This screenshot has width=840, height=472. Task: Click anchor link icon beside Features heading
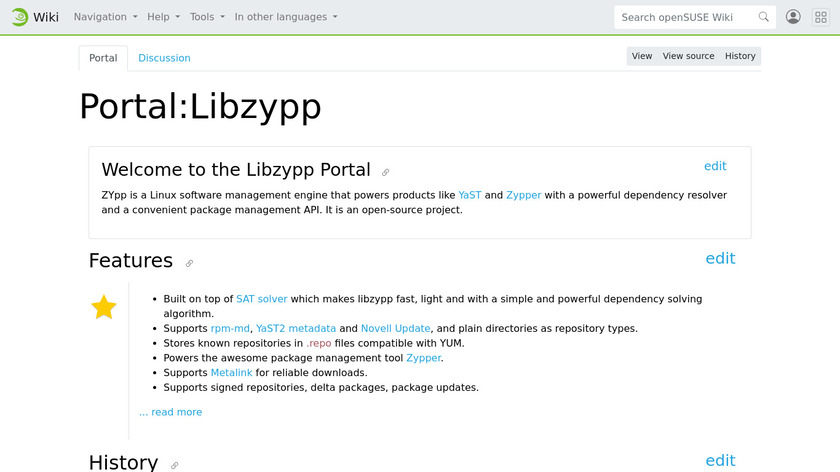tap(189, 264)
